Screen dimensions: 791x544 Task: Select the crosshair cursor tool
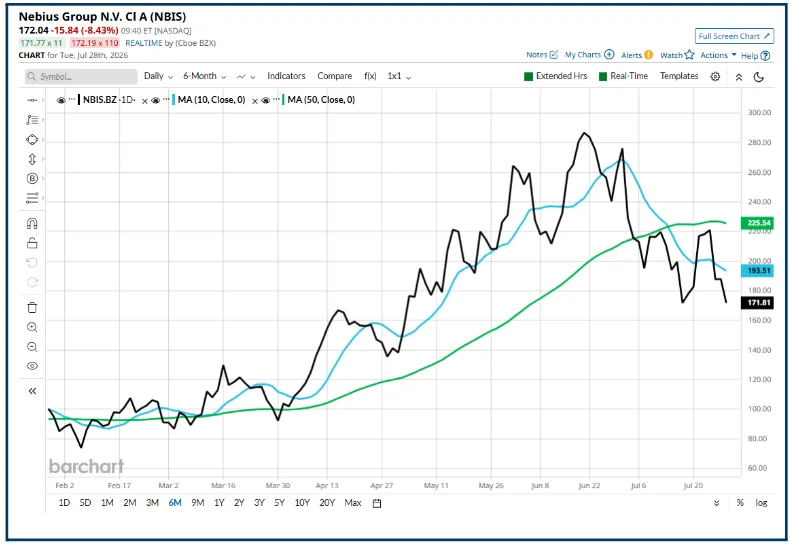[x=32, y=100]
